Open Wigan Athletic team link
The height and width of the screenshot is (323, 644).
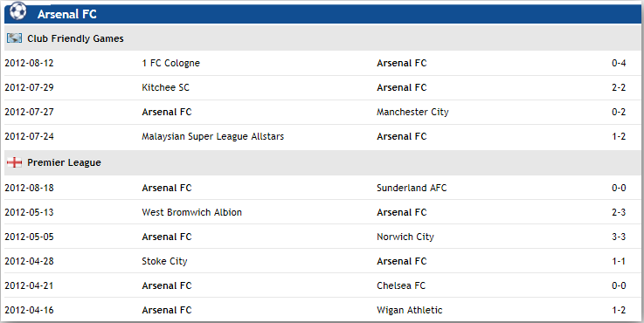[410, 310]
